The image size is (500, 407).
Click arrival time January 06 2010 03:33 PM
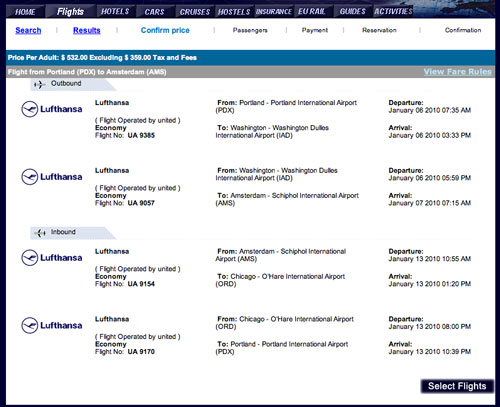(430, 135)
